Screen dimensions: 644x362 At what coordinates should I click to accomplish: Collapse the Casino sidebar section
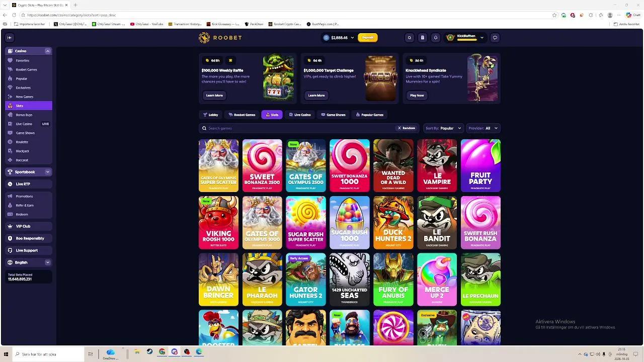pos(48,51)
